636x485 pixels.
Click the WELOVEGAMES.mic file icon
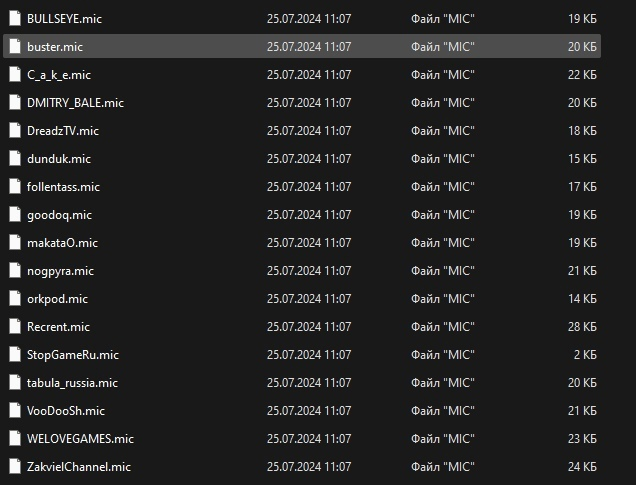(x=15, y=438)
